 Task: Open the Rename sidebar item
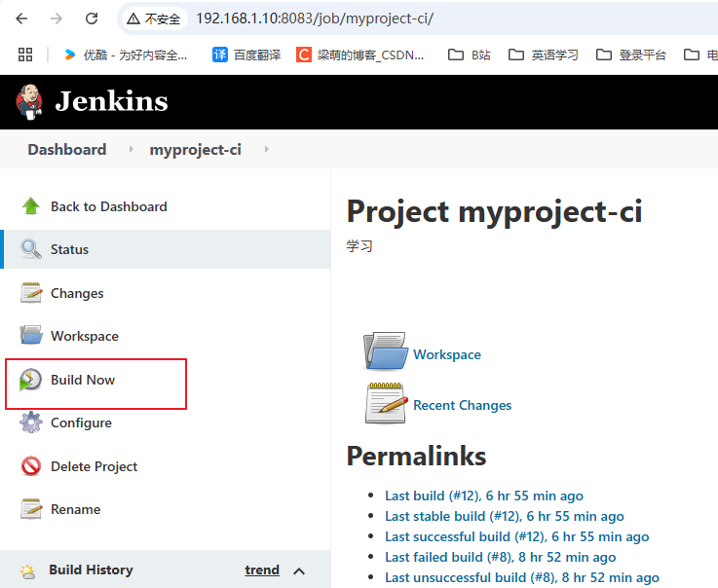(x=75, y=509)
